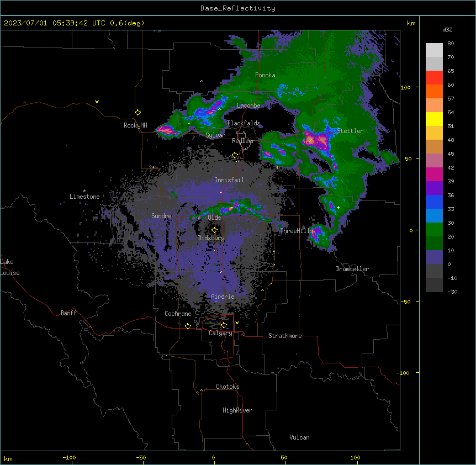Click the Didsbury label
The height and width of the screenshot is (465, 476).
pyautogui.click(x=211, y=238)
